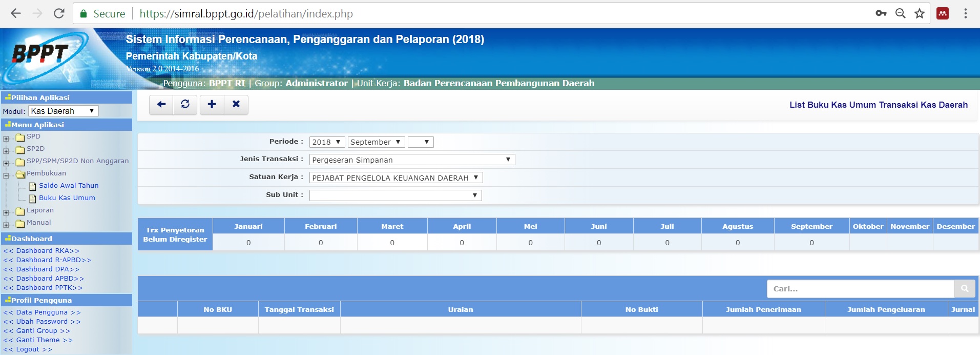Open Dashboard R-APBD link

pyautogui.click(x=47, y=260)
